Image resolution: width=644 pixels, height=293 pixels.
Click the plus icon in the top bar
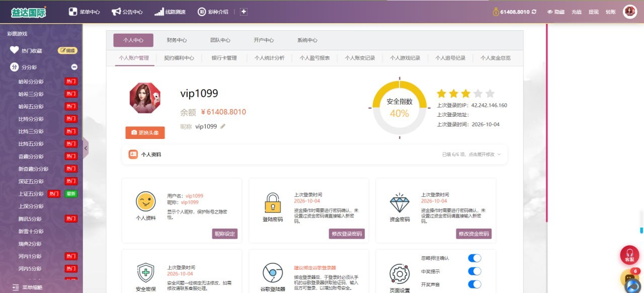[x=244, y=12]
